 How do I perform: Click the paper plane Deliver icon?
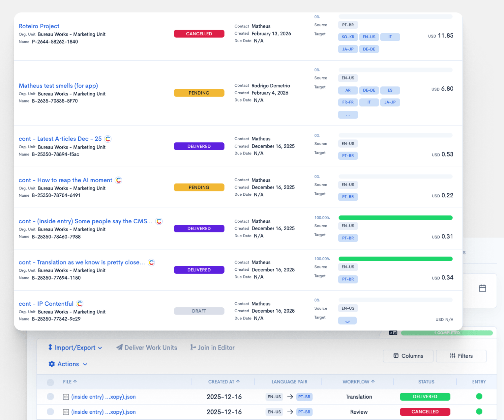tap(120, 347)
